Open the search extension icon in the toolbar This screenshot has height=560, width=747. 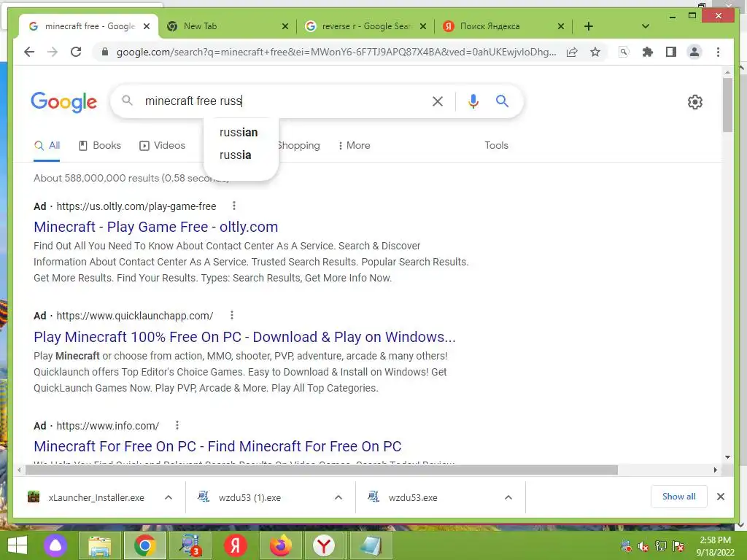pyautogui.click(x=624, y=52)
